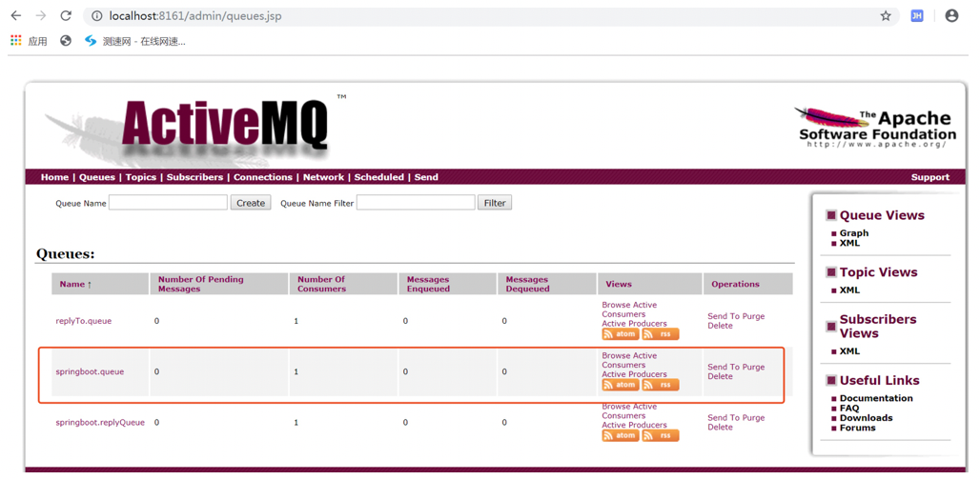View Active Producers of springboot.replyQueue
This screenshot has height=480, width=980.
pos(634,425)
